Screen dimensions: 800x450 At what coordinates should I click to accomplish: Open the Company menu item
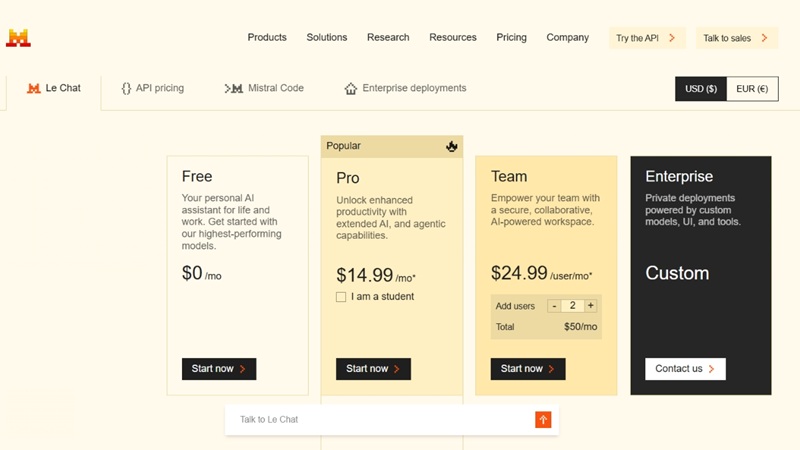click(567, 37)
